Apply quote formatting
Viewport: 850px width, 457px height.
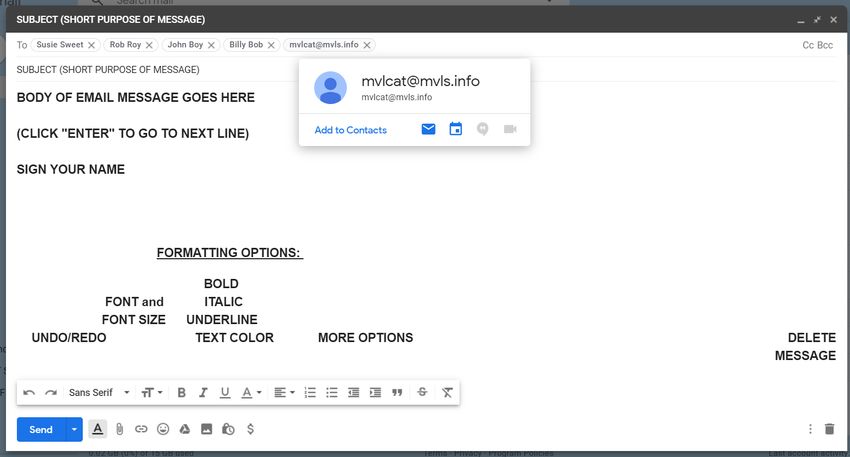397,392
